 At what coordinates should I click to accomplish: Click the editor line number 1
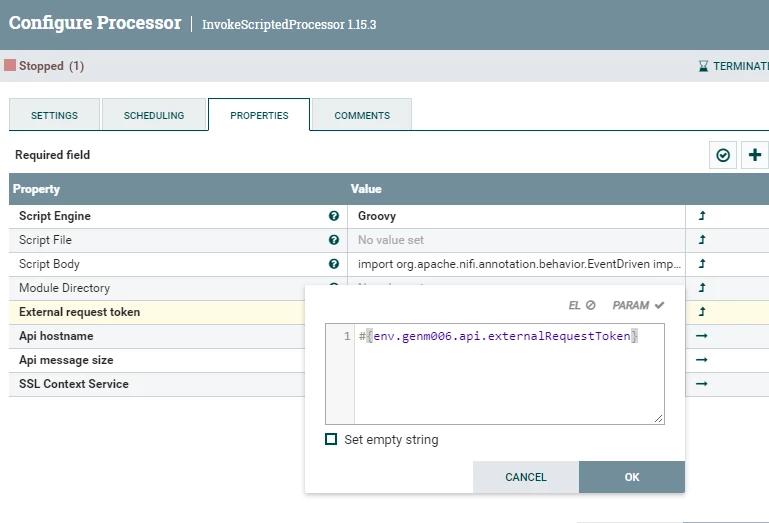[x=347, y=336]
